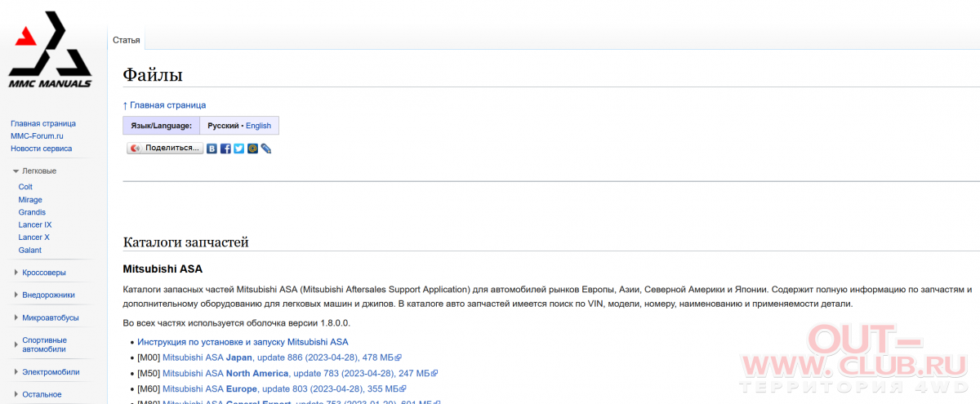Click the LiveJournal pencil share icon
This screenshot has height=404, width=980.
pyautogui.click(x=265, y=149)
